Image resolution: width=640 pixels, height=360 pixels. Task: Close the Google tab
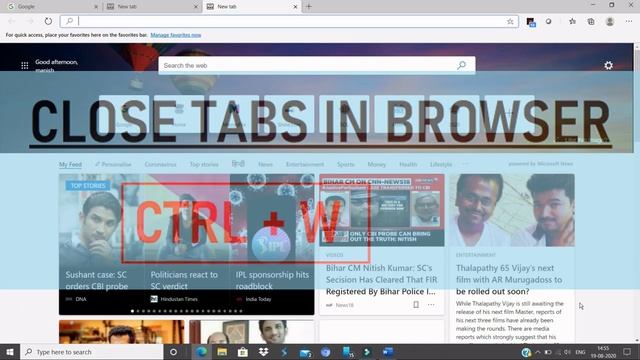(x=96, y=7)
